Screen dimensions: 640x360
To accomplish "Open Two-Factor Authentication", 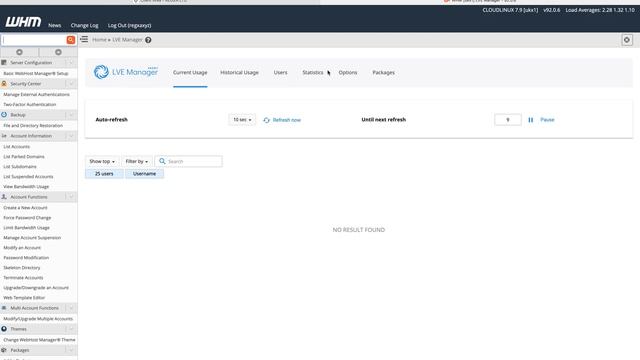I will coord(30,104).
